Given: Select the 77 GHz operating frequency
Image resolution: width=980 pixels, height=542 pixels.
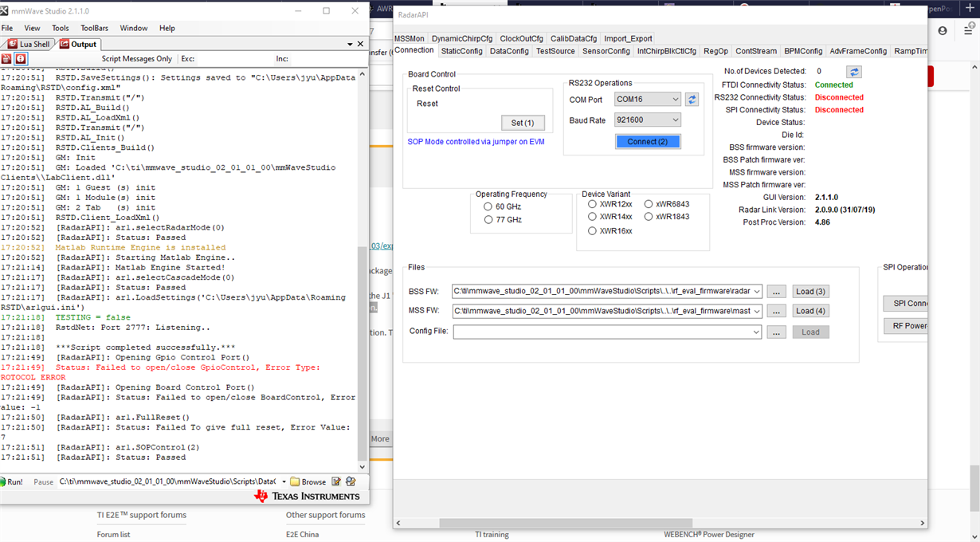Looking at the screenshot, I should [488, 220].
